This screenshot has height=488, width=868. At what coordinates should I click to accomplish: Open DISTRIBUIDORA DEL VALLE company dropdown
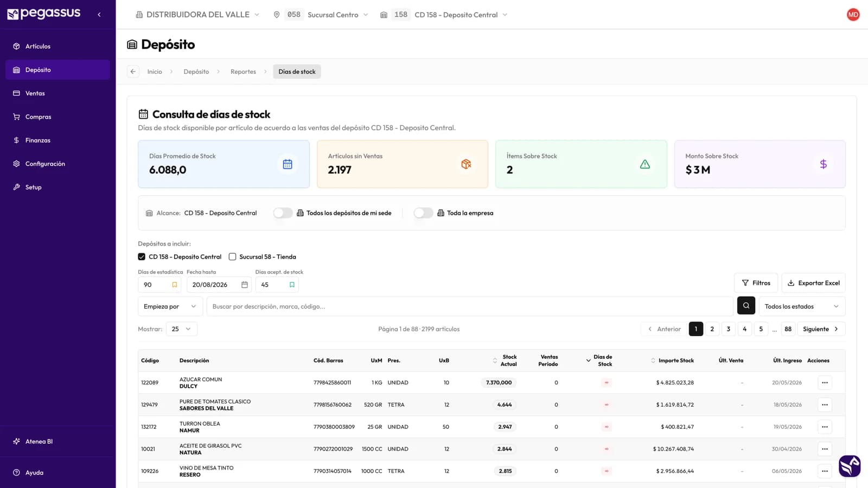(197, 15)
